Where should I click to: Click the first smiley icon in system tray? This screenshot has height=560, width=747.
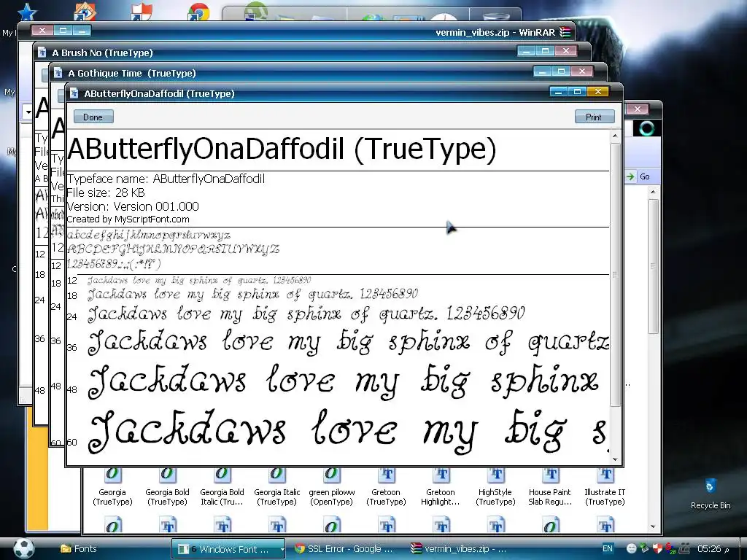631,548
